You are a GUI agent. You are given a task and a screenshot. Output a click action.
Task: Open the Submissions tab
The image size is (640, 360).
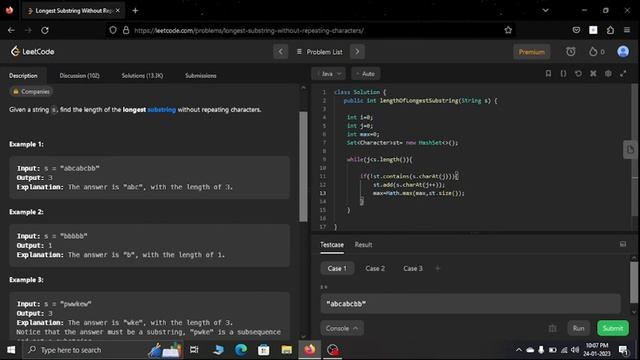pyautogui.click(x=200, y=76)
